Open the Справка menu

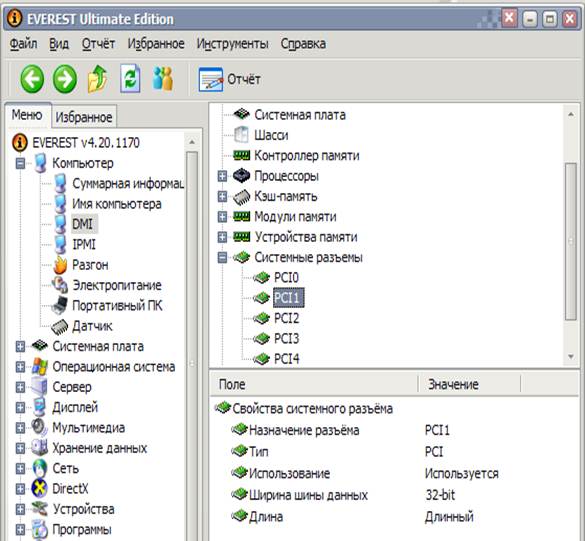[x=303, y=44]
